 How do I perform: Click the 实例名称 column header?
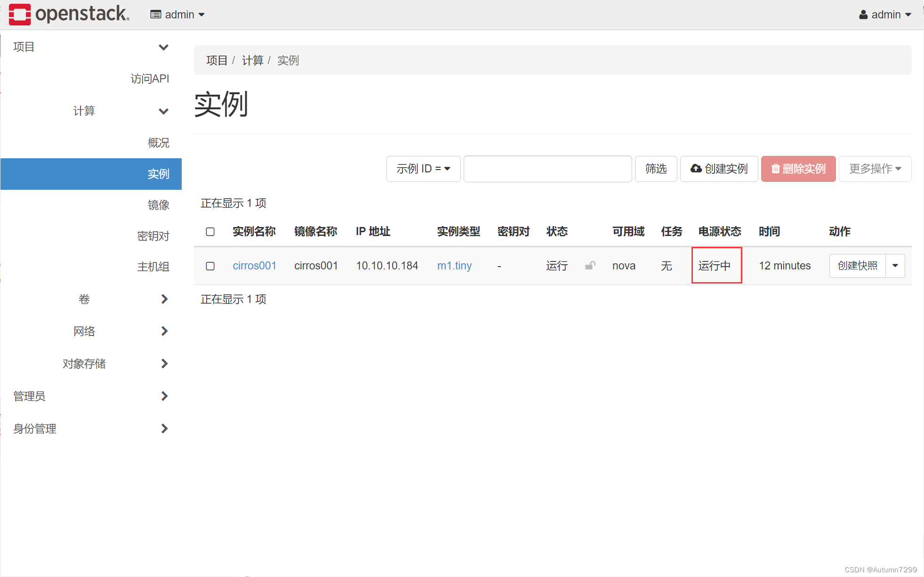coord(254,231)
